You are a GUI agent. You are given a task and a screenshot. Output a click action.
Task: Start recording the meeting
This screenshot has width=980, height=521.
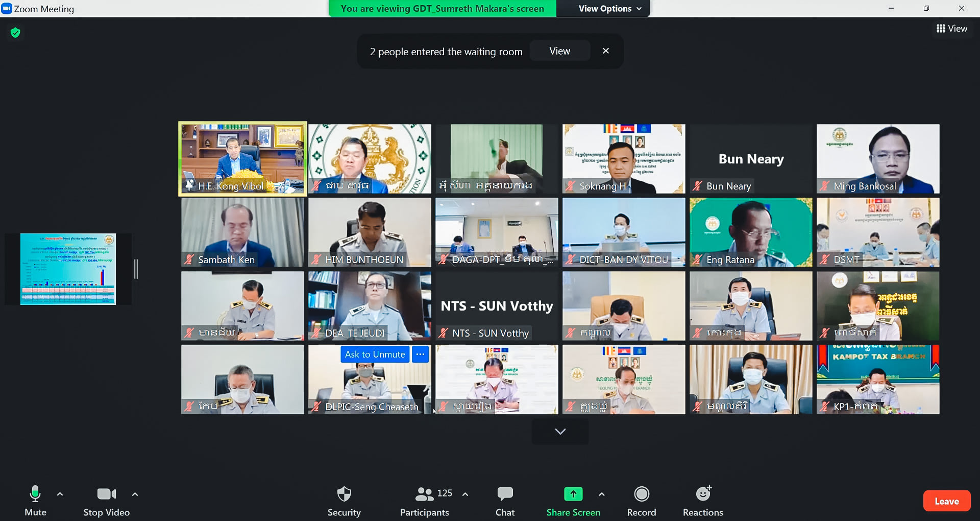[641, 494]
